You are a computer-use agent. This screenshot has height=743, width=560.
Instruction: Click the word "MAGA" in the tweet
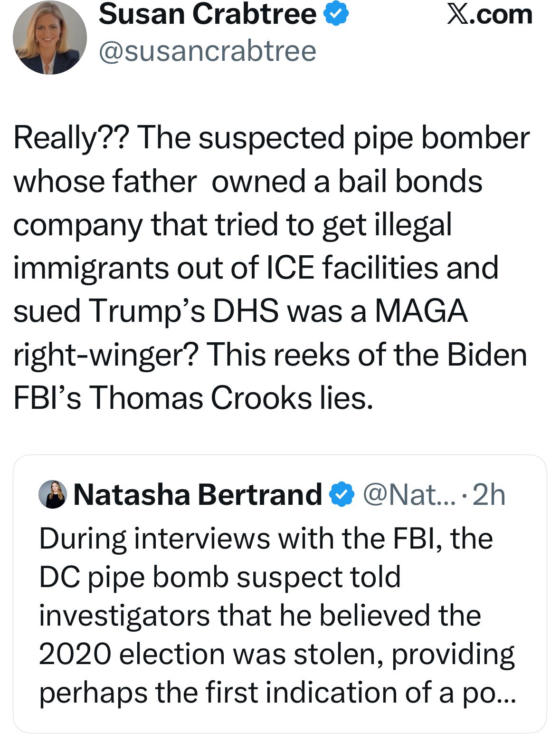click(421, 311)
